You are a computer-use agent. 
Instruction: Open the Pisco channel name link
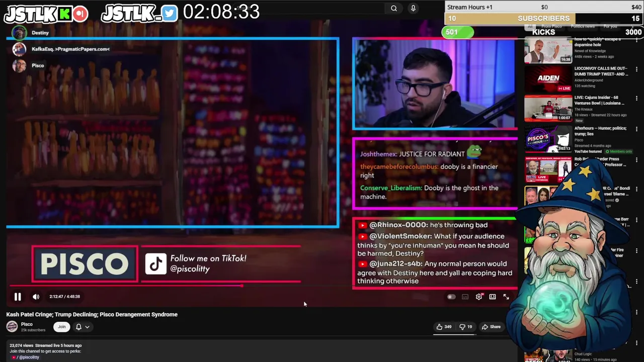click(27, 324)
